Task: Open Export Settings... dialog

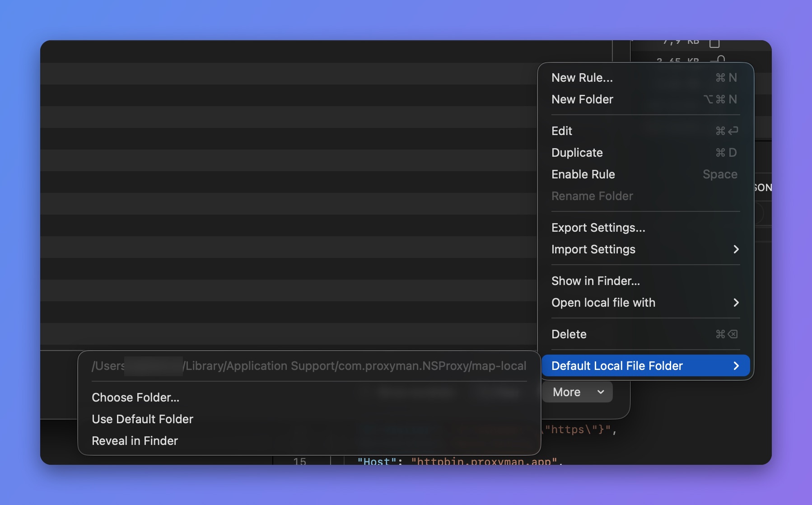Action: (645, 228)
